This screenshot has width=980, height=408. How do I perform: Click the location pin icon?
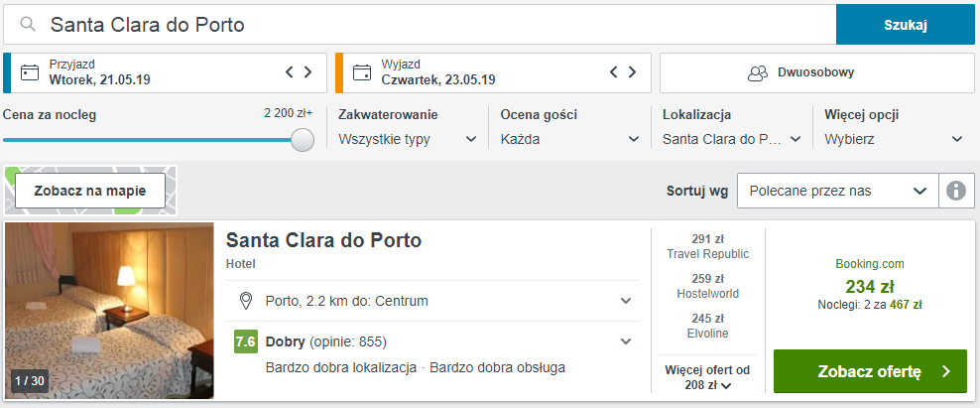(246, 301)
